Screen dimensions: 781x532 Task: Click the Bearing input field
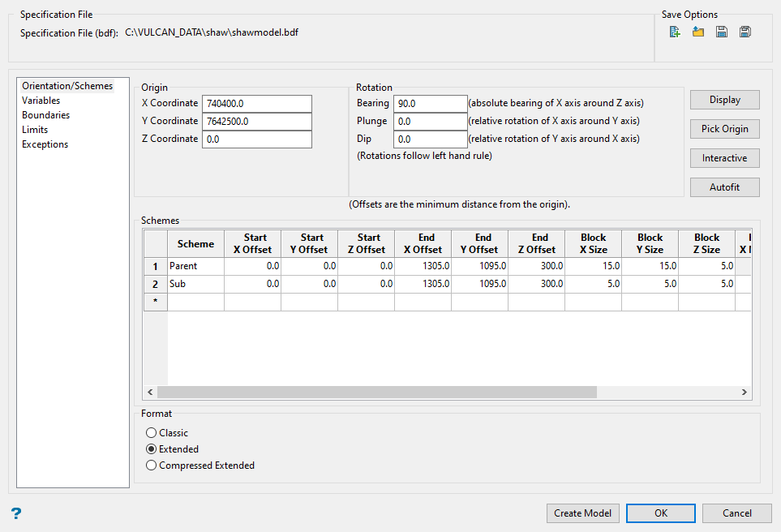429,104
